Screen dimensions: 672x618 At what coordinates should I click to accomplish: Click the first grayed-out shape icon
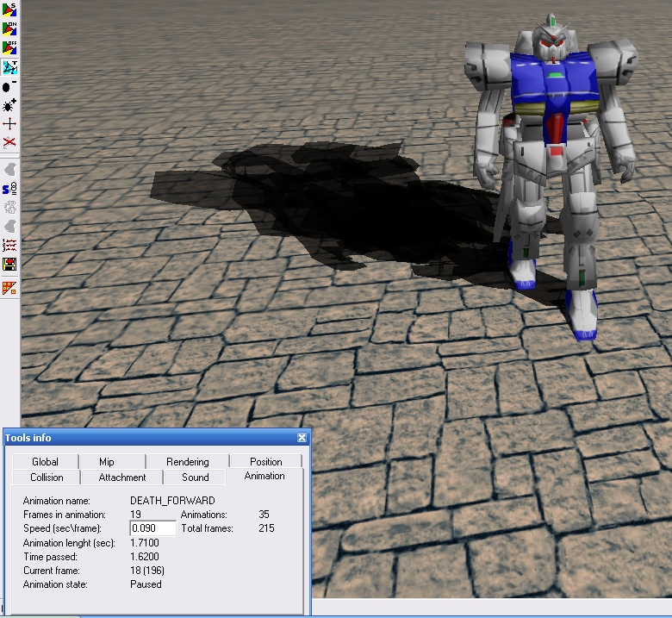[9, 170]
